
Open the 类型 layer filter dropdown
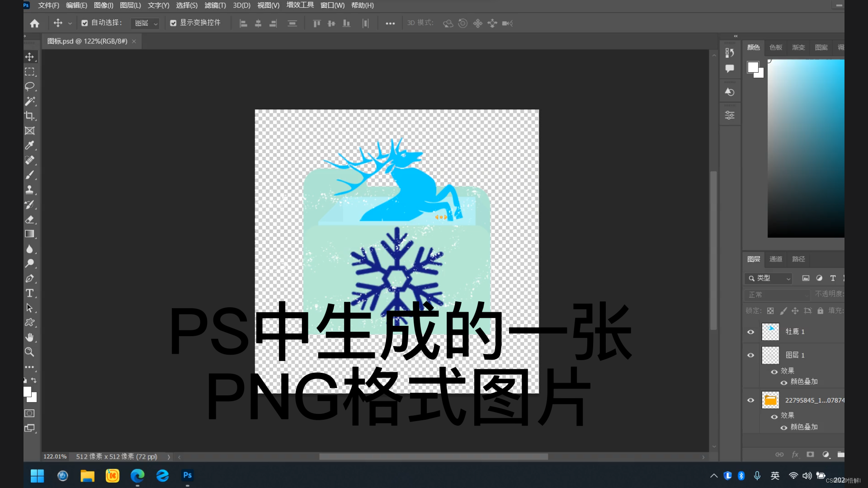coord(769,278)
